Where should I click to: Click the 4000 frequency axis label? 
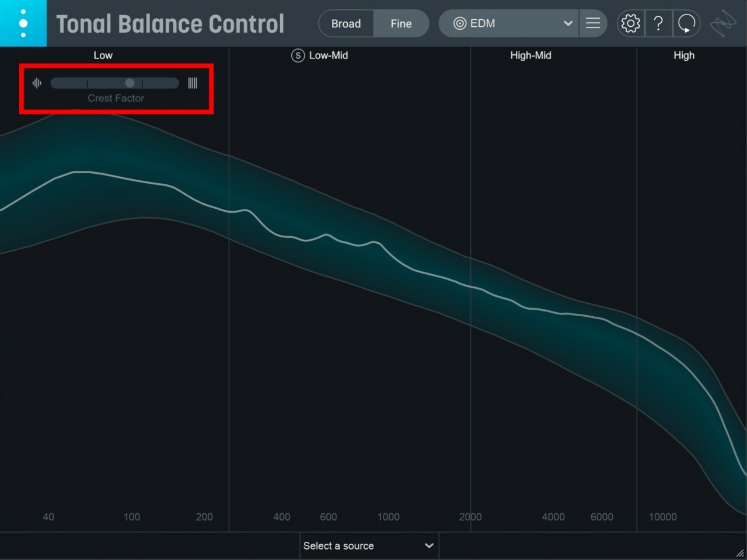coord(553,517)
